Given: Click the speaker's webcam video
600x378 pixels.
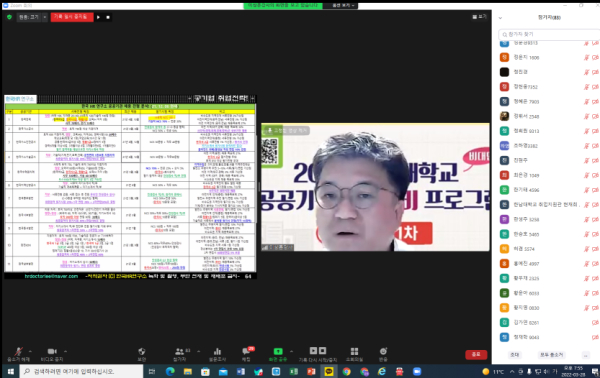Looking at the screenshot, I should click(x=375, y=187).
